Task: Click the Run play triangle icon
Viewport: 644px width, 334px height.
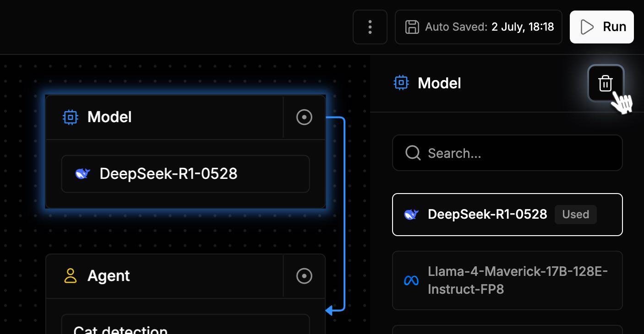Action: click(587, 27)
